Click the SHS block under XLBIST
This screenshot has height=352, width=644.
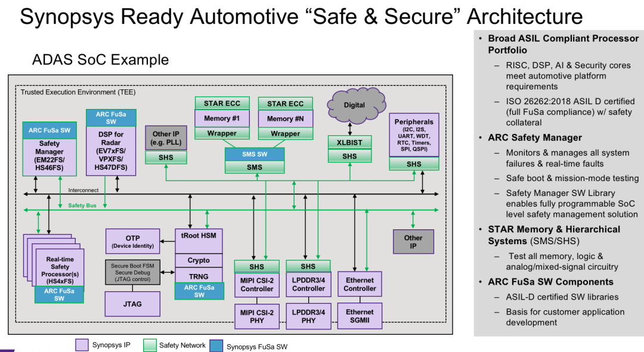[x=349, y=156]
